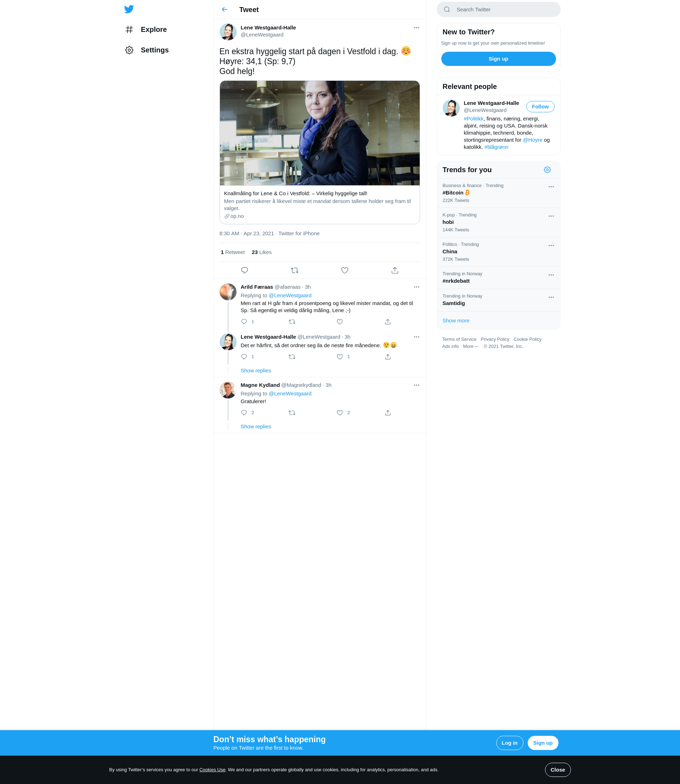Open the #Politikk hashtag in the bio
Screen dimensions: 680x784
(x=473, y=119)
